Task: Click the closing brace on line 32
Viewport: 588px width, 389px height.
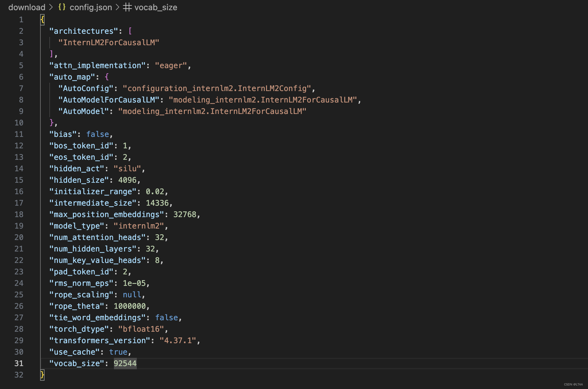Action: click(x=42, y=375)
